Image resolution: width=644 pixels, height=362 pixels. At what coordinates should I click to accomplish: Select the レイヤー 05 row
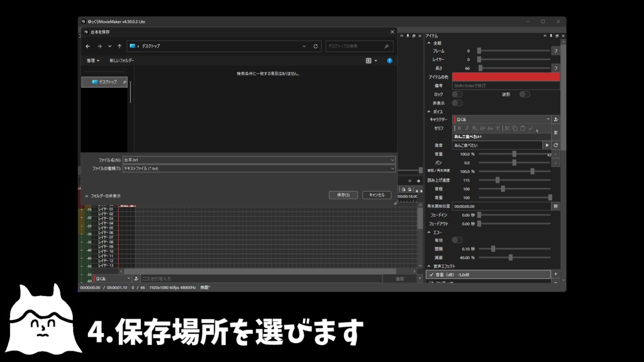106,228
